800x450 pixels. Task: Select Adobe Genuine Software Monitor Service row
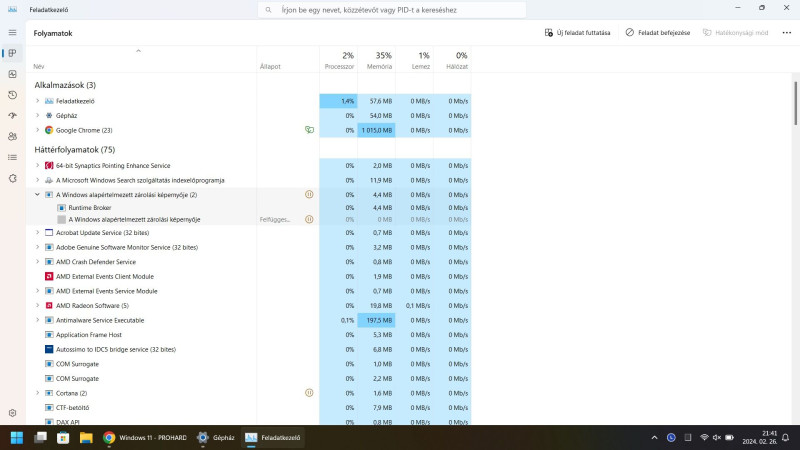point(249,247)
